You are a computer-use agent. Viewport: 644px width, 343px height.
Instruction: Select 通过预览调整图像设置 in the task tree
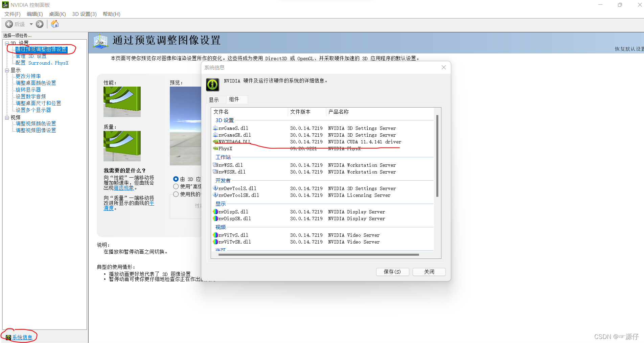coord(41,49)
